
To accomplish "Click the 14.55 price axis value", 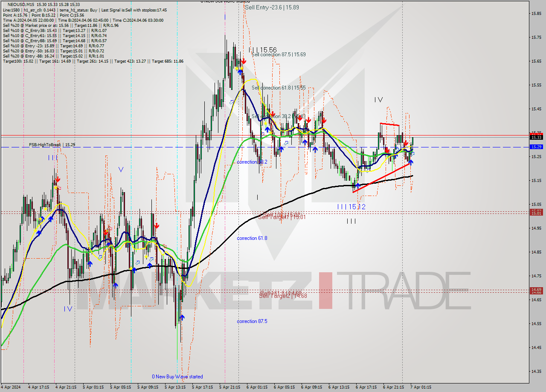I will point(536,323).
